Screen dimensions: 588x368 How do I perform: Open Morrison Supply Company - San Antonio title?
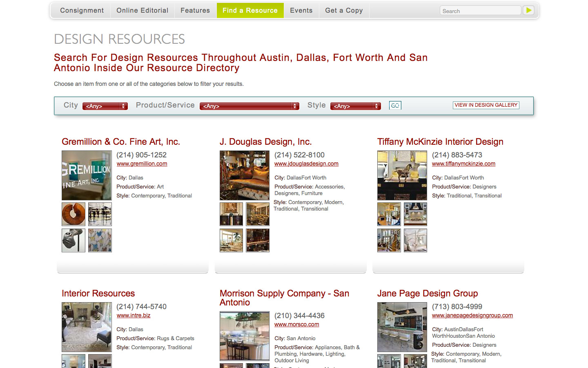[284, 298]
